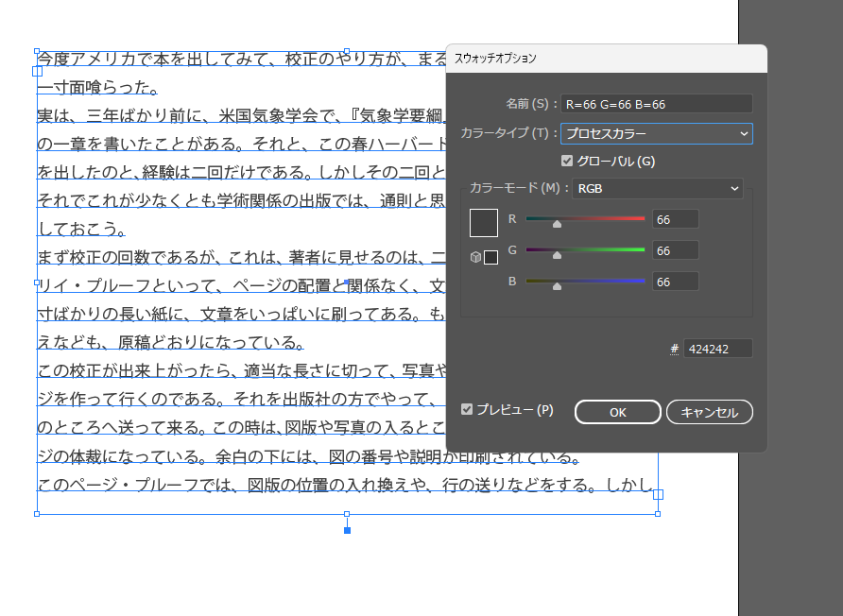The height and width of the screenshot is (616, 843).
Task: Open the カラータイプ dropdown
Action: coord(657,134)
